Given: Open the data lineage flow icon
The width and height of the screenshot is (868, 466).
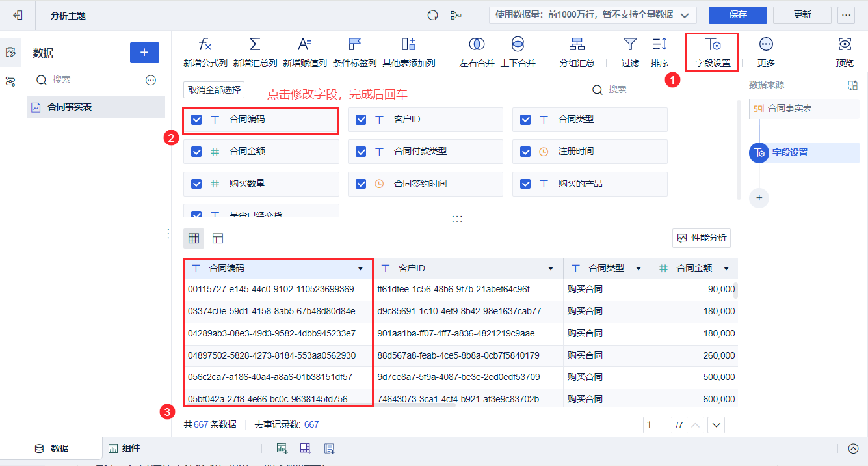Looking at the screenshot, I should [456, 15].
